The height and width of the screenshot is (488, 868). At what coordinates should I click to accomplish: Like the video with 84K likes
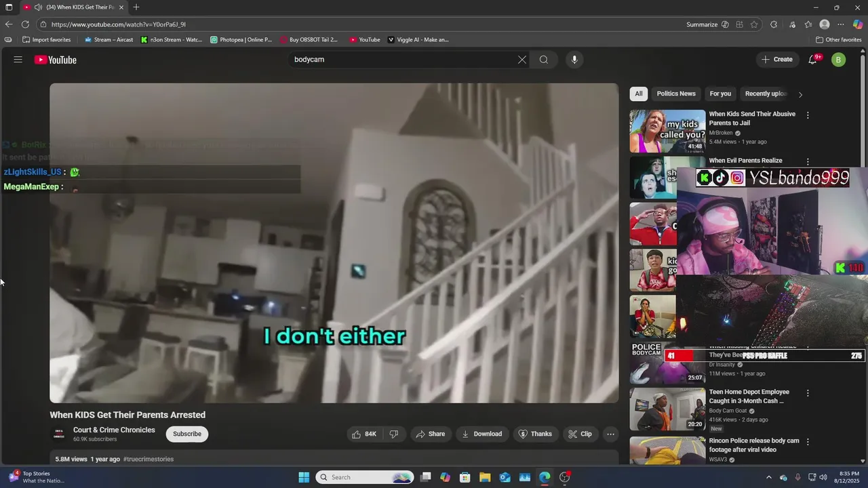click(363, 434)
